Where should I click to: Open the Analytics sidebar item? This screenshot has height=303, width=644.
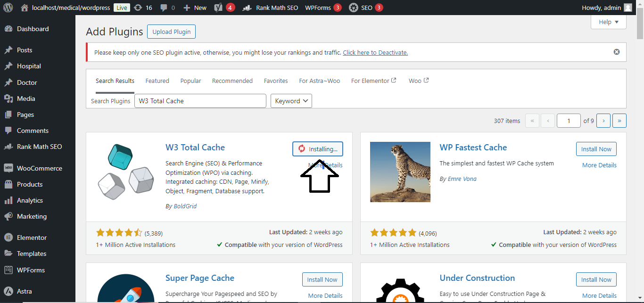(x=30, y=200)
